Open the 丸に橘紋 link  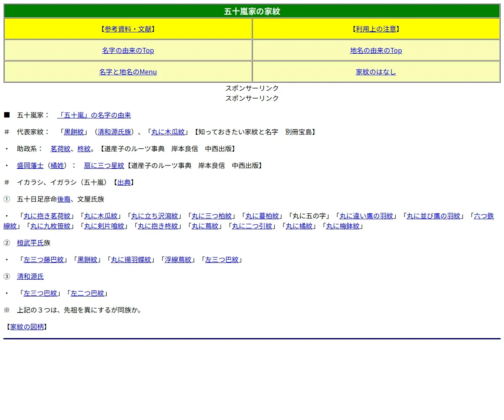point(299,226)
